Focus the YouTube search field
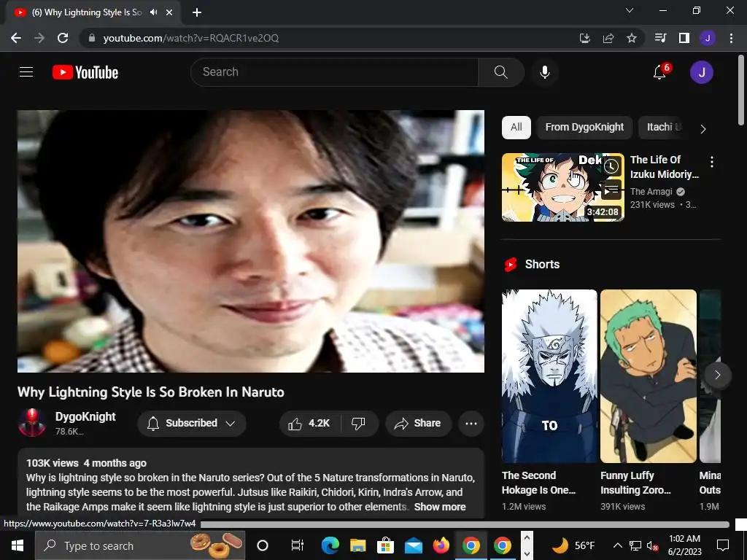The height and width of the screenshot is (560, 747). tap(334, 72)
